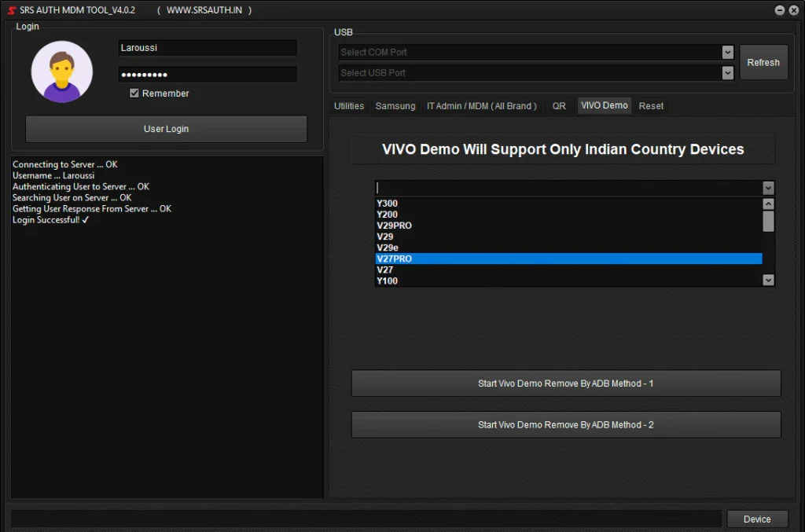The image size is (805, 532).
Task: Select Y200 from the model list
Action: (569, 215)
